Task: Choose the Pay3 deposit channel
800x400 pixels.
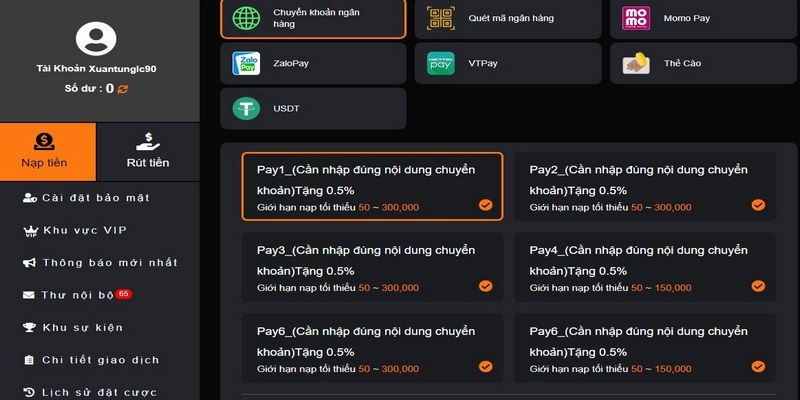Action: pyautogui.click(x=372, y=268)
